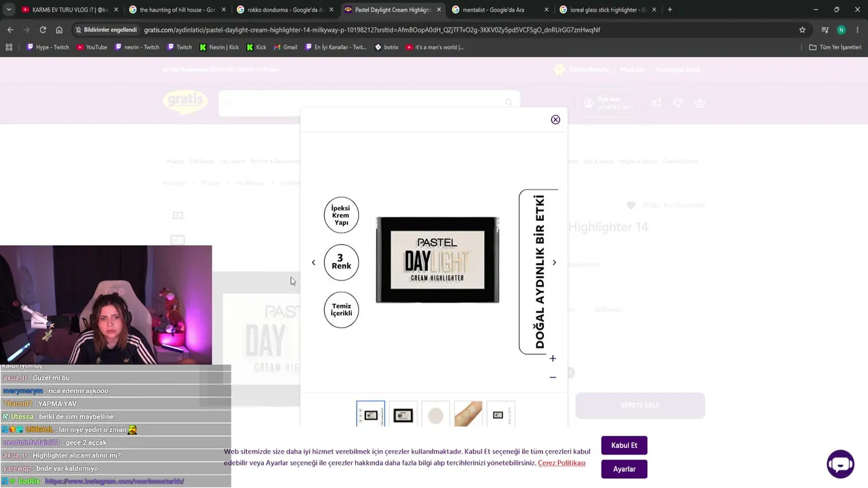Click the Instagram link in BotRix chat message
The image size is (868, 488).
[x=115, y=481]
